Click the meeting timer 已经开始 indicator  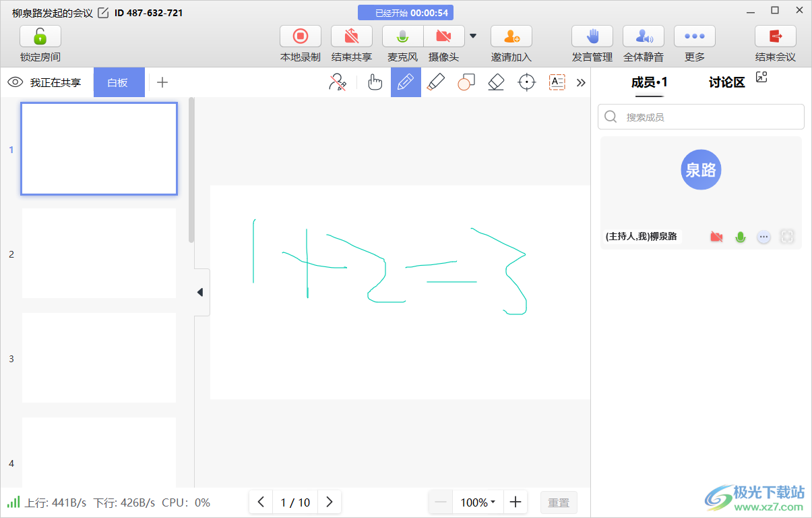tap(406, 13)
